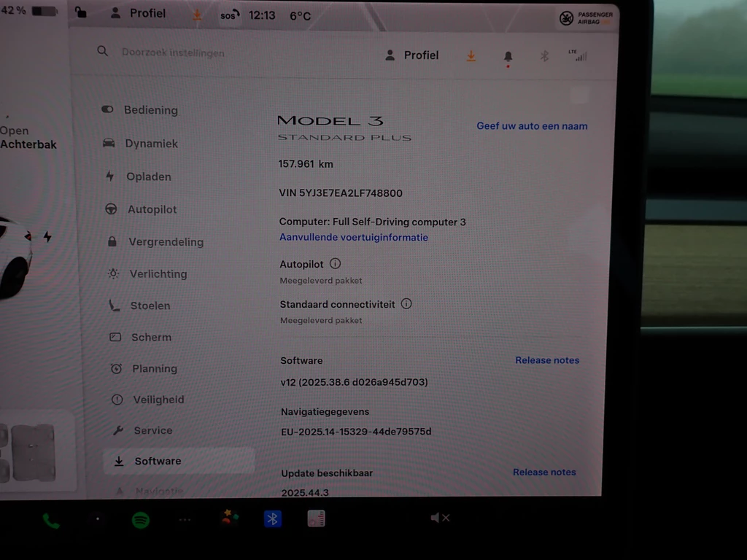This screenshot has height=560, width=747.
Task: Tap the orange download icon beside Profiel
Action: coord(471,56)
